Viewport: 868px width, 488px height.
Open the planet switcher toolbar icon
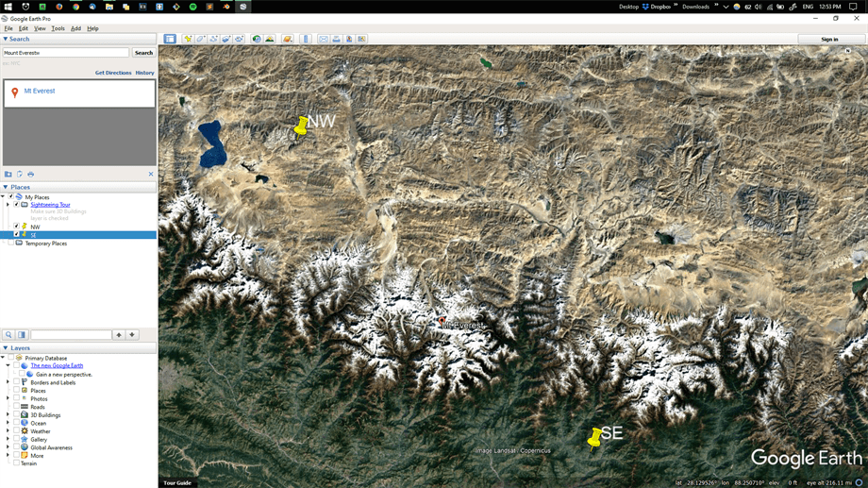pos(288,39)
